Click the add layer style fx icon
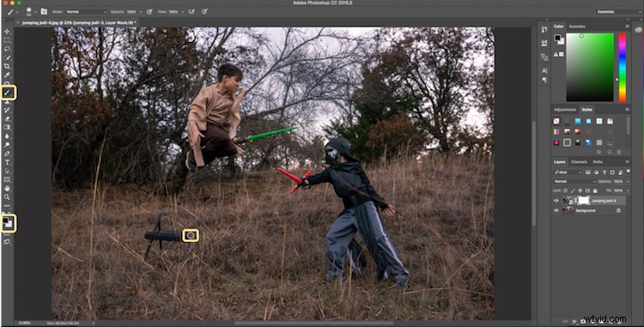644x327 pixels. (x=574, y=322)
